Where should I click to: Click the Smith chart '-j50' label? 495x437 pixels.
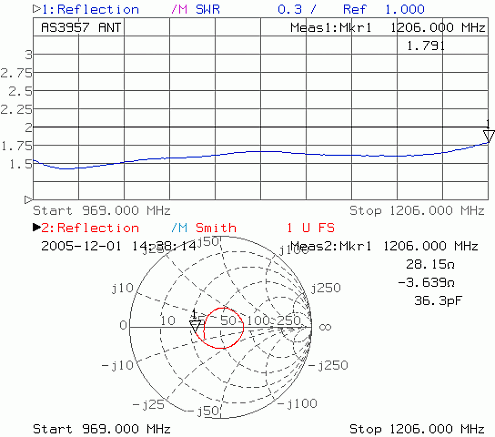203,411
